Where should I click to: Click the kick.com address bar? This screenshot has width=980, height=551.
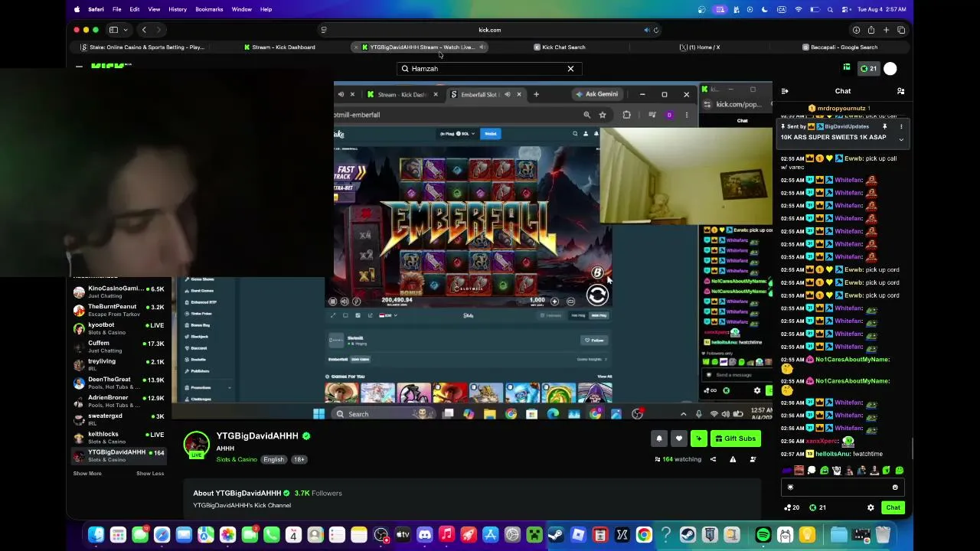click(x=490, y=30)
